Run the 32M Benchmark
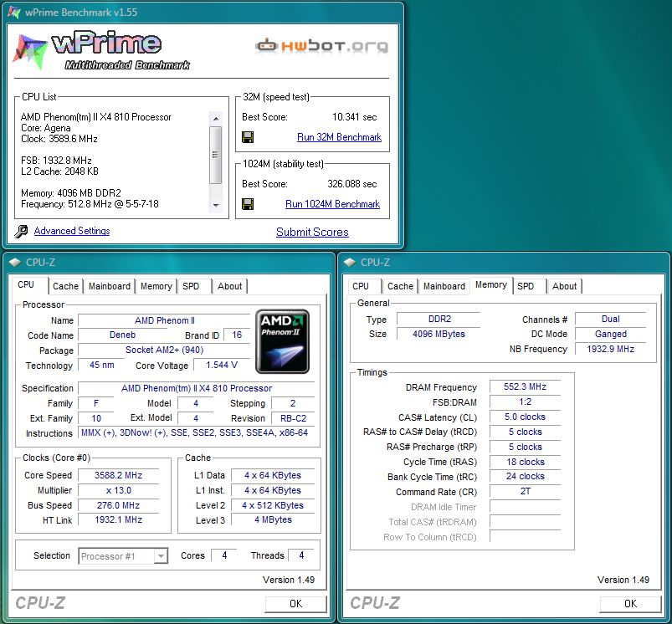The height and width of the screenshot is (624, 672). (339, 137)
